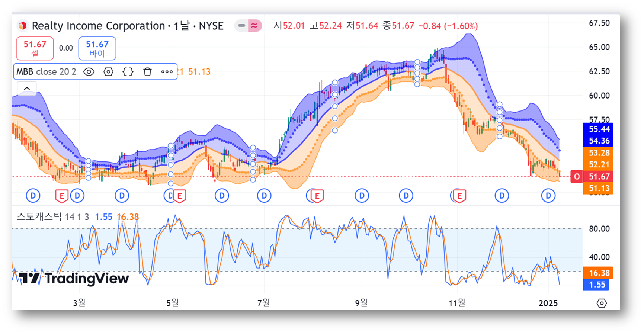Screen dimensions: 644x334
Task: Click the 9월 time axis label
Action: 361,303
